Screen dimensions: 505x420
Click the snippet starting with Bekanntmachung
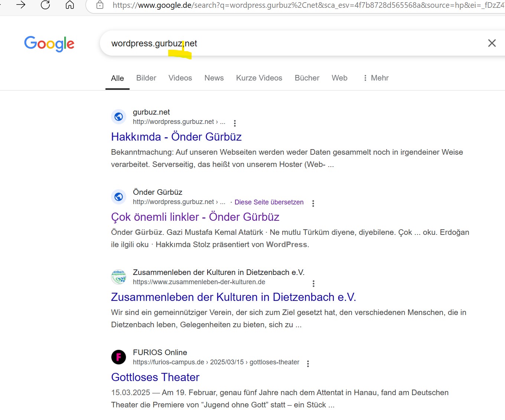[x=287, y=158]
